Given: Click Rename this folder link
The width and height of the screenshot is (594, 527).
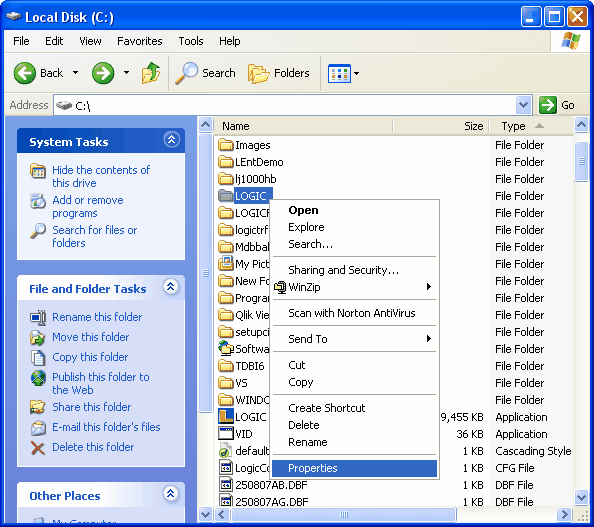Looking at the screenshot, I should 97,317.
